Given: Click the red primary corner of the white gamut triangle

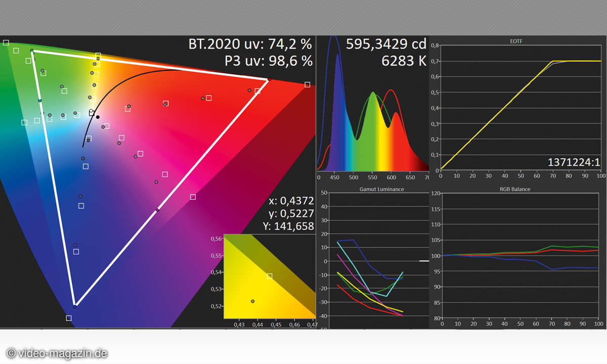Looking at the screenshot, I should pos(269,79).
